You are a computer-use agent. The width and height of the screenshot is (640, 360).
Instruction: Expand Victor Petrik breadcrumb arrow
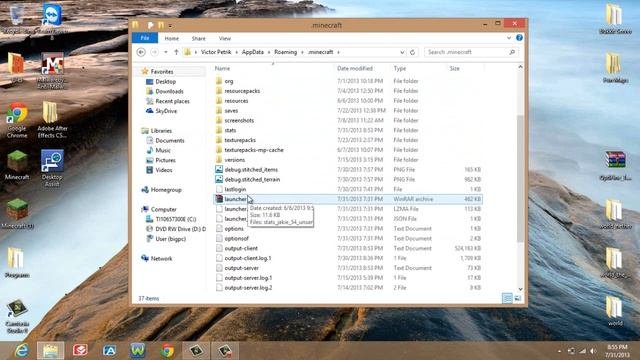pos(236,52)
